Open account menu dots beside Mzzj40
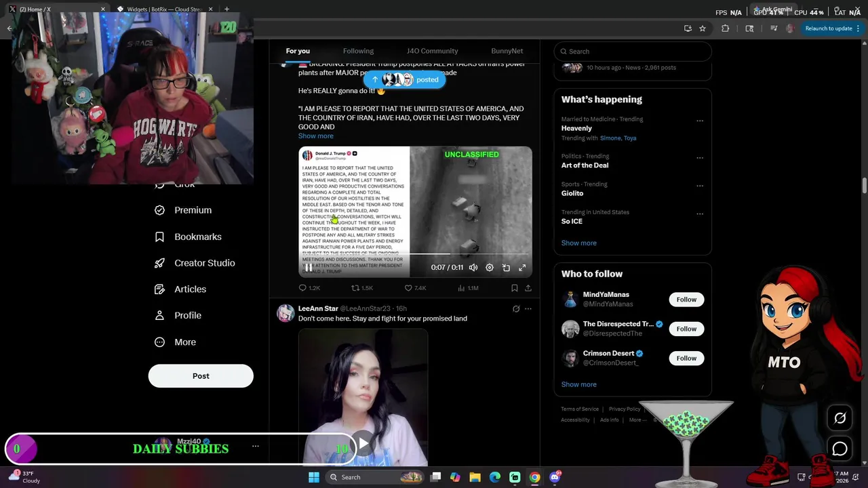The height and width of the screenshot is (488, 868). 256,446
